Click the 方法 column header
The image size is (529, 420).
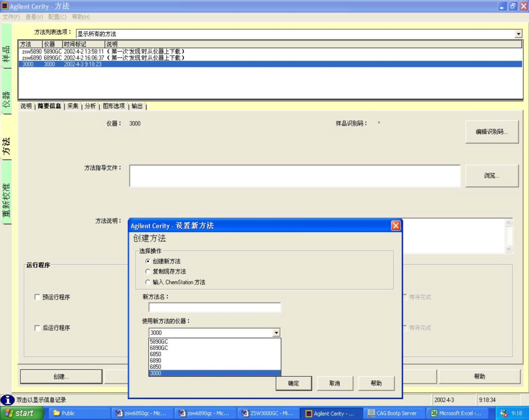pyautogui.click(x=30, y=44)
